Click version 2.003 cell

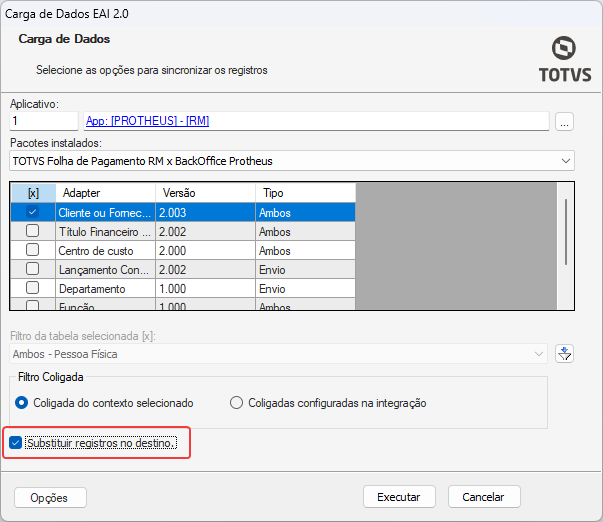click(x=206, y=212)
